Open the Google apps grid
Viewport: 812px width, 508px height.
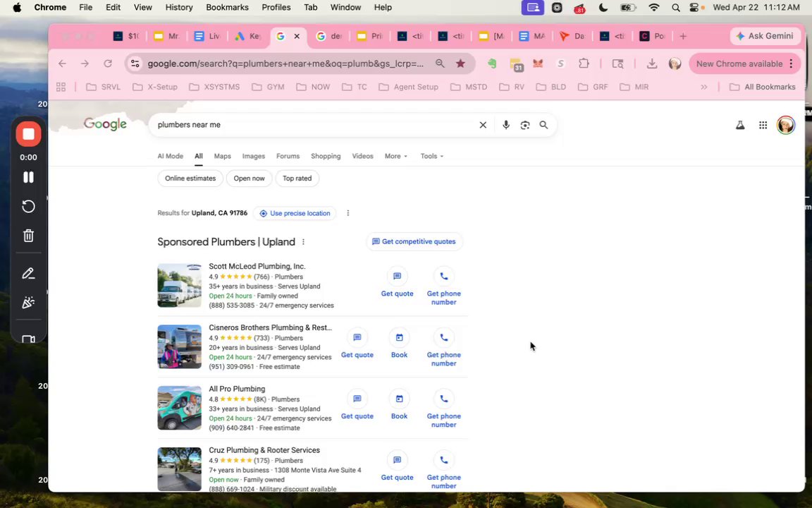[763, 125]
